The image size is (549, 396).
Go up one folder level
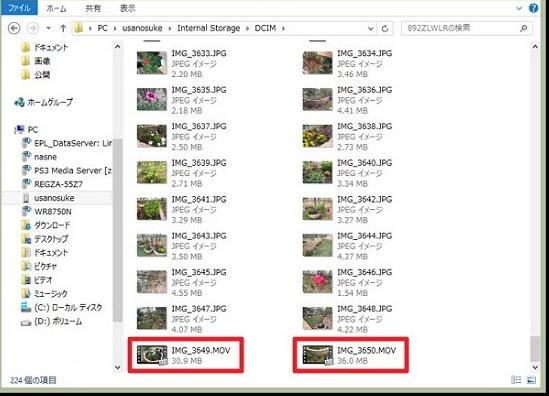pyautogui.click(x=63, y=28)
